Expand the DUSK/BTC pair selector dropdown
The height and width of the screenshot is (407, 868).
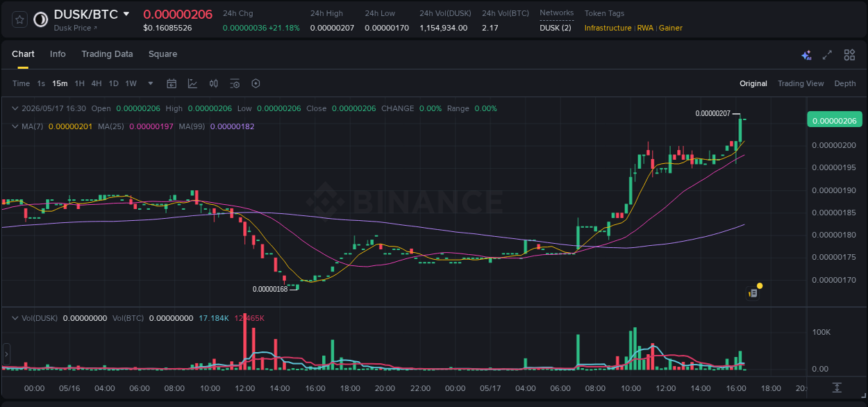click(x=126, y=14)
